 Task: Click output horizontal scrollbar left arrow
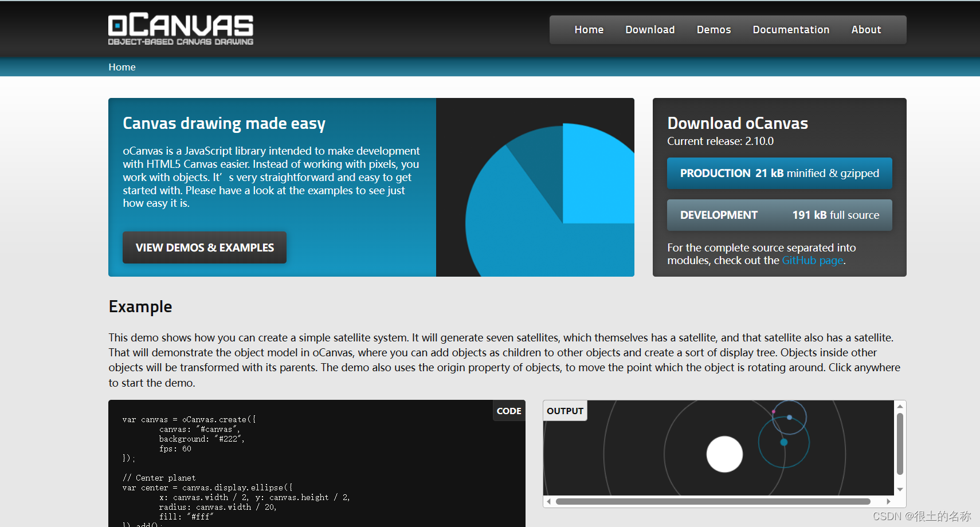coord(548,501)
